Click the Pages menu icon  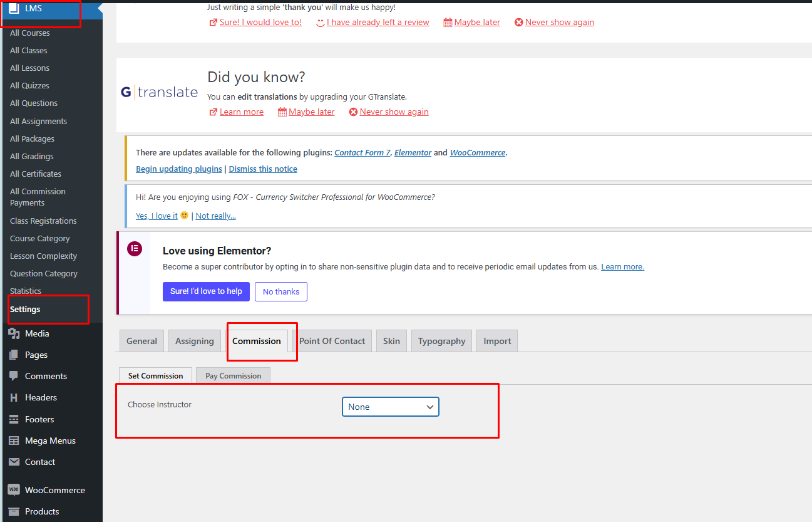[14, 355]
